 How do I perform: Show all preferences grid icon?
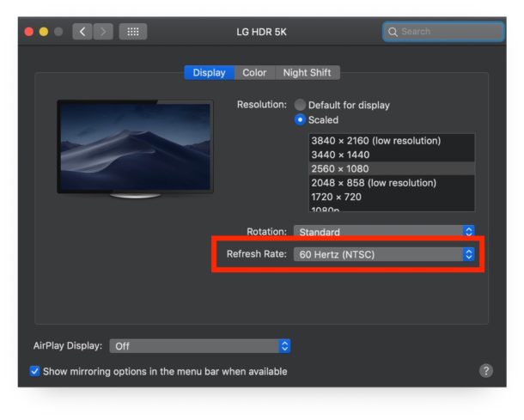132,32
